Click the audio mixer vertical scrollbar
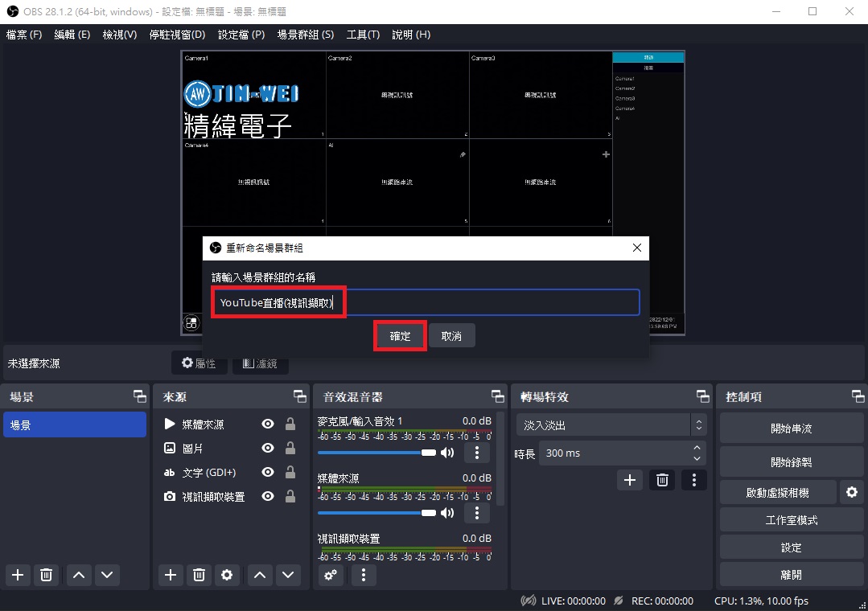The height and width of the screenshot is (611, 868). pyautogui.click(x=500, y=458)
